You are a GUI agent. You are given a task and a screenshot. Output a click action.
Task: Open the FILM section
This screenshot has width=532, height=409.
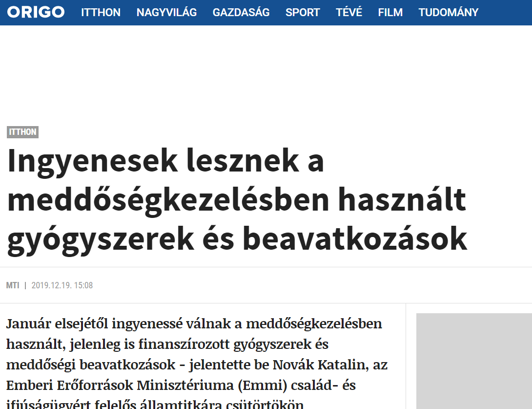point(390,13)
